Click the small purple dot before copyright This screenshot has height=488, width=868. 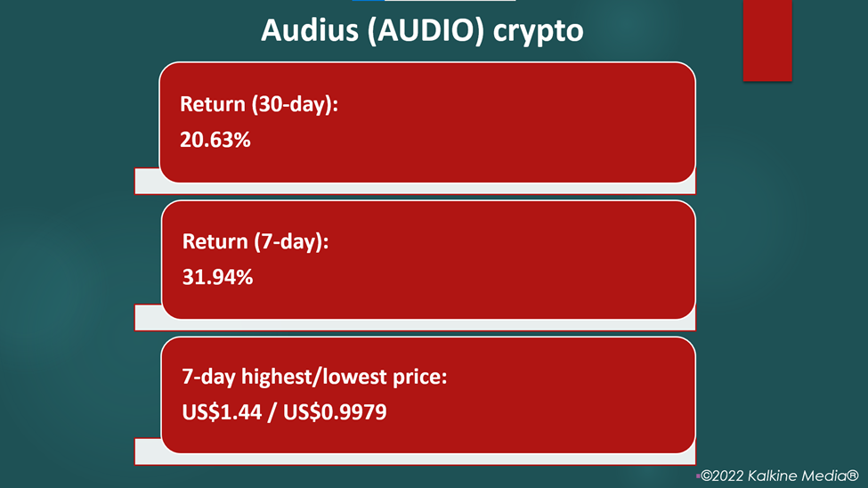click(x=698, y=476)
